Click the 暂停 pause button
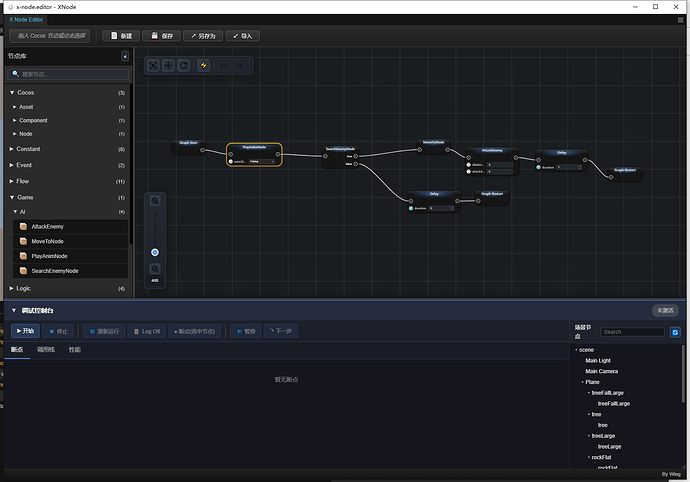This screenshot has width=690, height=482. (246, 331)
